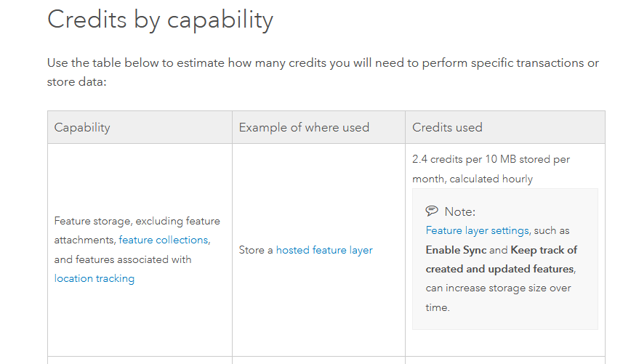Image resolution: width=623 pixels, height=364 pixels.
Task: Click the 'Store a' text
Action: tap(256, 250)
